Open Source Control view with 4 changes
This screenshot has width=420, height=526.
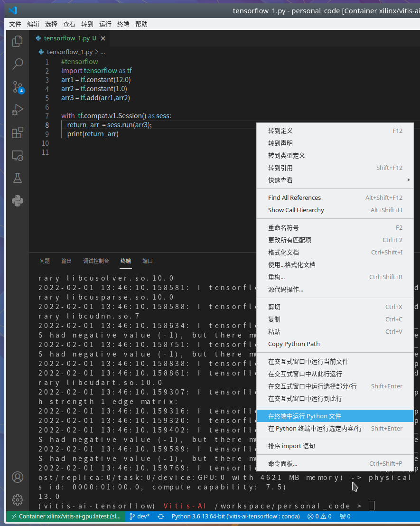[18, 87]
